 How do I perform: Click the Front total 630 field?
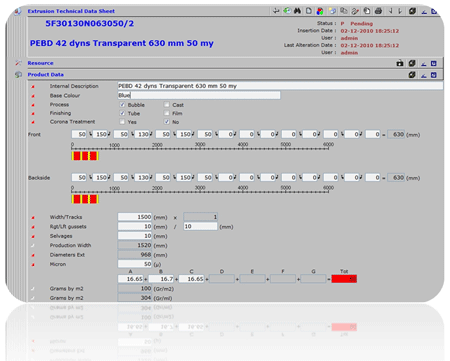396,134
